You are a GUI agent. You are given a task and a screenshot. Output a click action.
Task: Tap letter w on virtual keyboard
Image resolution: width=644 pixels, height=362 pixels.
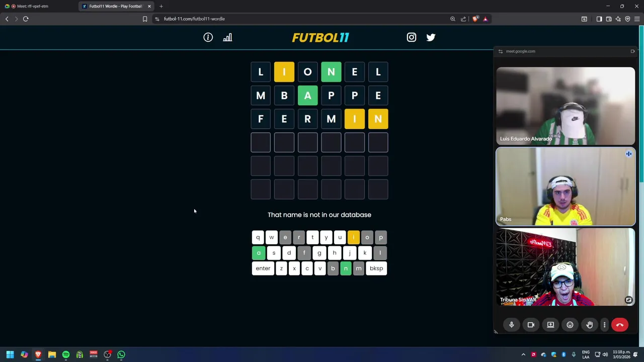[x=272, y=237]
